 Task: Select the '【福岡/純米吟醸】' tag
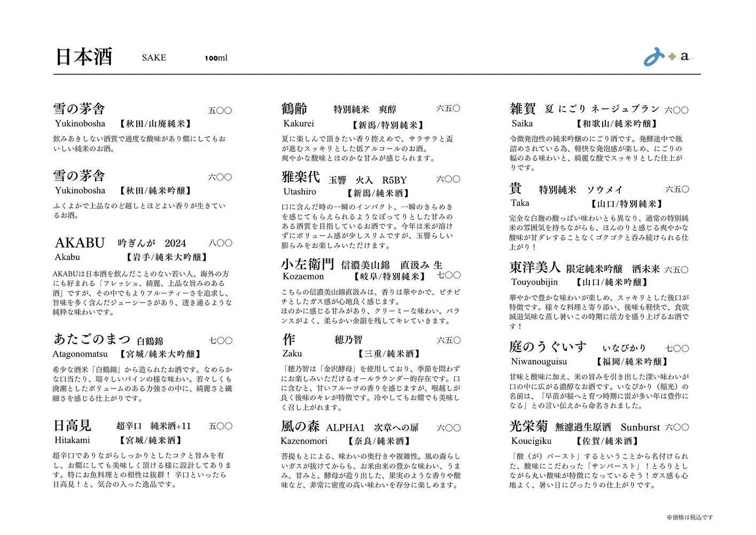pyautogui.click(x=632, y=362)
